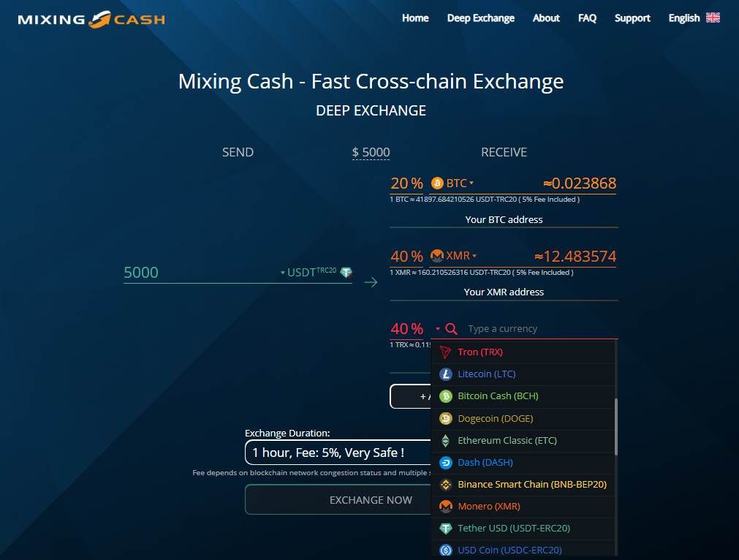Choose Bitcoin Cash (BCH) option
This screenshot has width=739, height=560.
pos(523,396)
